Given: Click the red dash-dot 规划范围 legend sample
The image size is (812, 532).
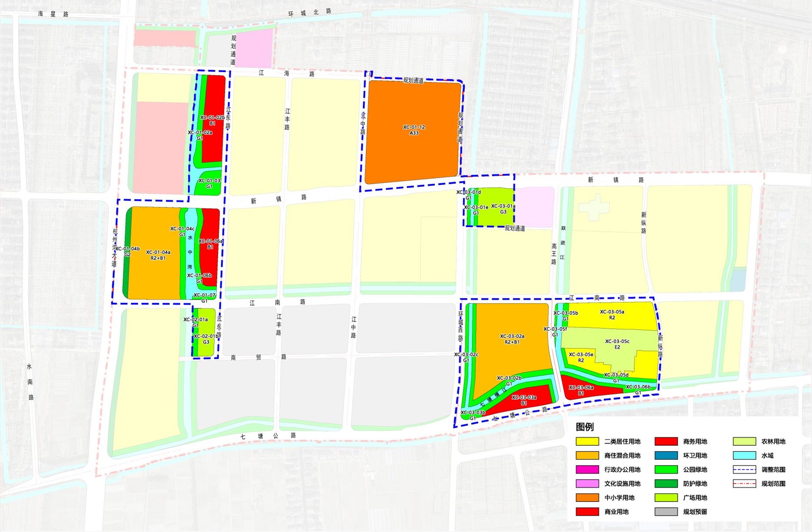Looking at the screenshot, I should 744,483.
